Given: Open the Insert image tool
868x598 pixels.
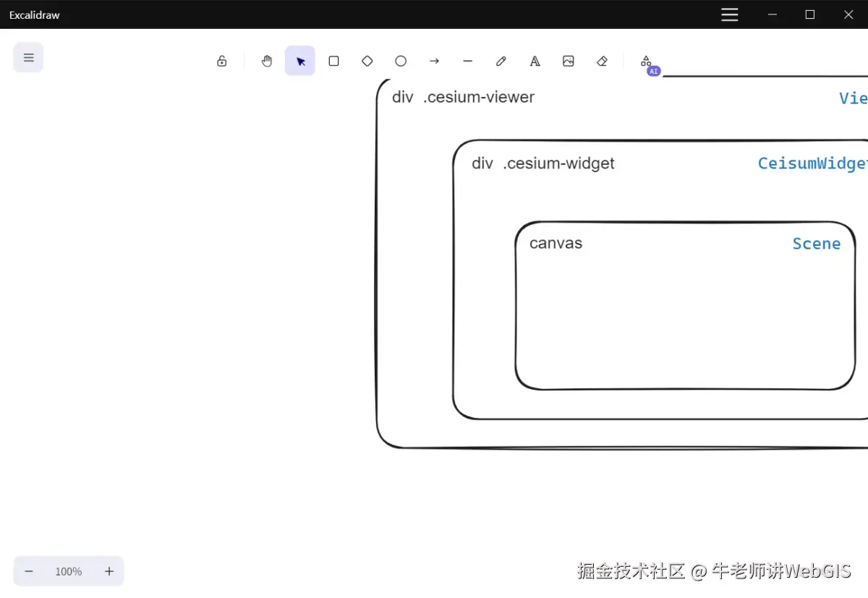Looking at the screenshot, I should tap(569, 61).
